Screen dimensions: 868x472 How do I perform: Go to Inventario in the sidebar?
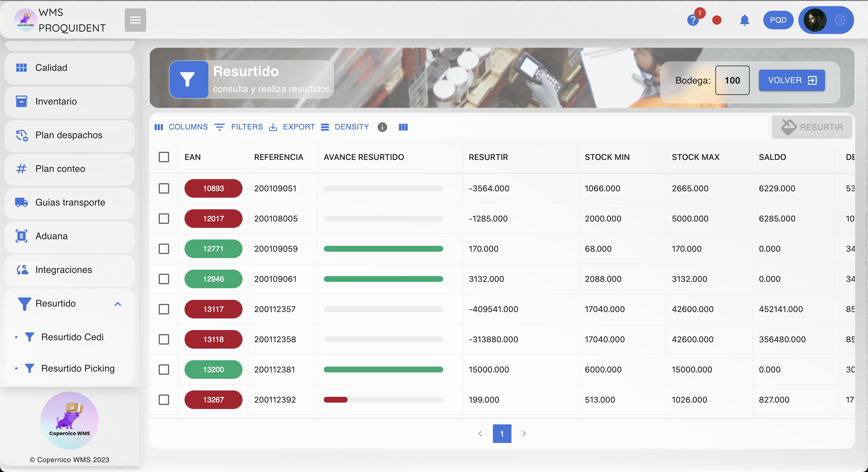[56, 101]
